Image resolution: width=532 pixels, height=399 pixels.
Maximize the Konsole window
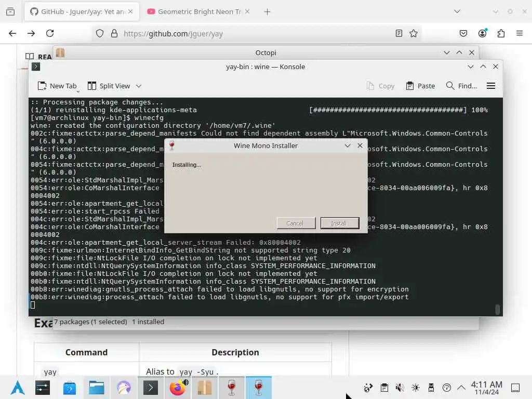click(x=483, y=66)
